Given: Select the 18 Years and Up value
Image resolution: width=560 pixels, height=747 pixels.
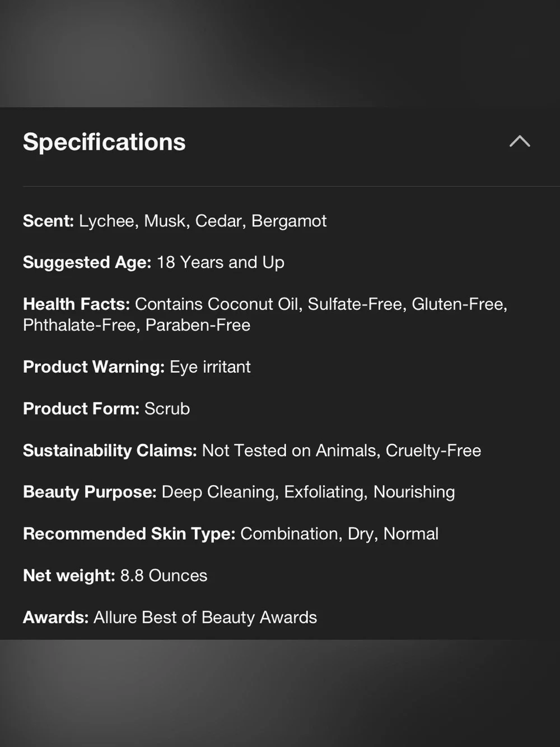Looking at the screenshot, I should 221,262.
